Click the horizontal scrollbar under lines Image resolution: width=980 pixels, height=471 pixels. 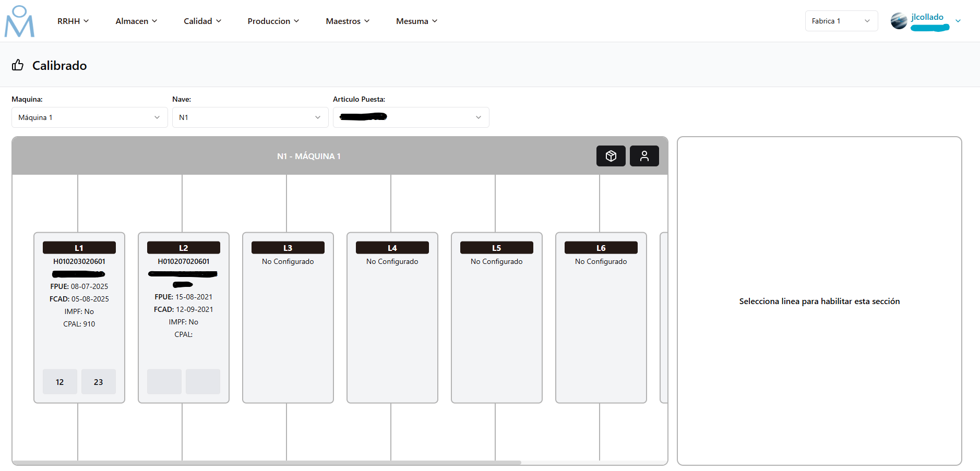[x=266, y=463]
